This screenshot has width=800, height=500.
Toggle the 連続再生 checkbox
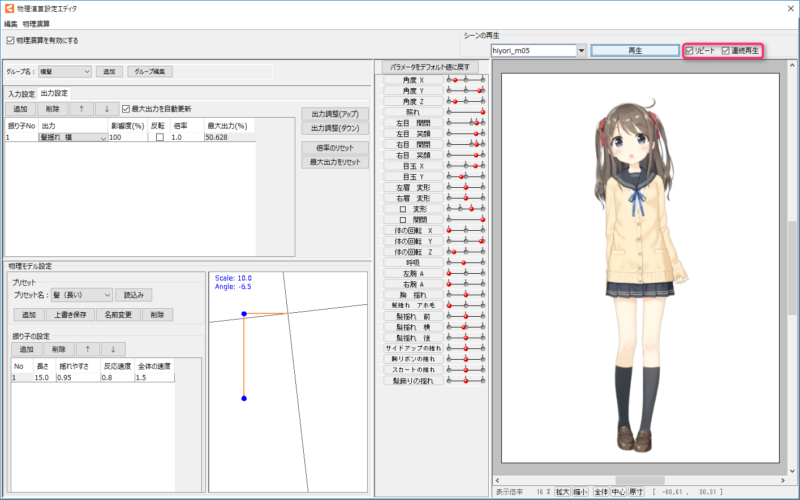tap(726, 51)
